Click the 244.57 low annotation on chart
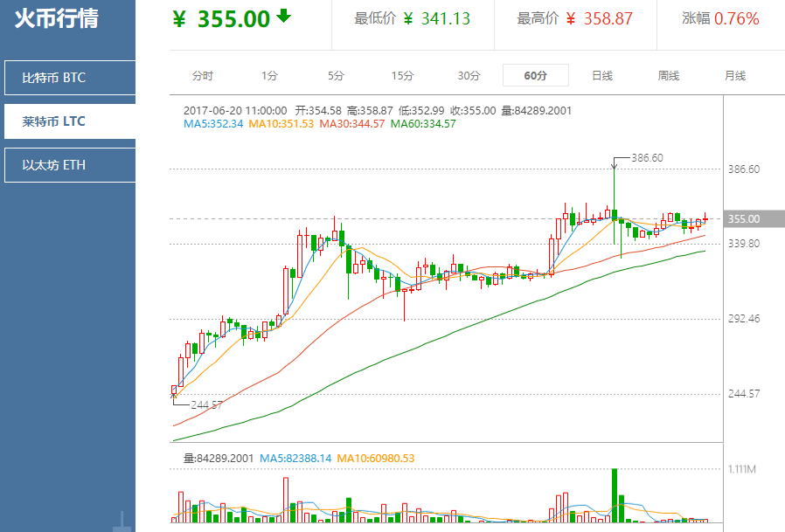785x532 pixels. pyautogui.click(x=206, y=404)
